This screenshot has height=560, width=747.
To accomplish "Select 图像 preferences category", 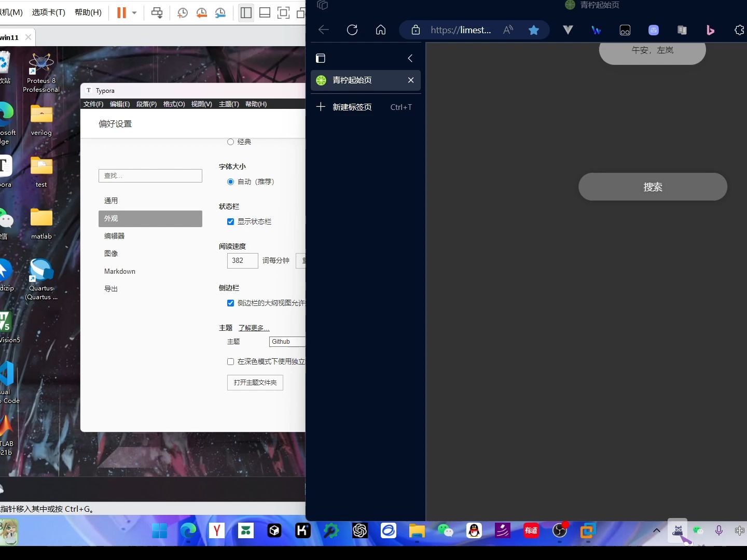I will click(150, 254).
